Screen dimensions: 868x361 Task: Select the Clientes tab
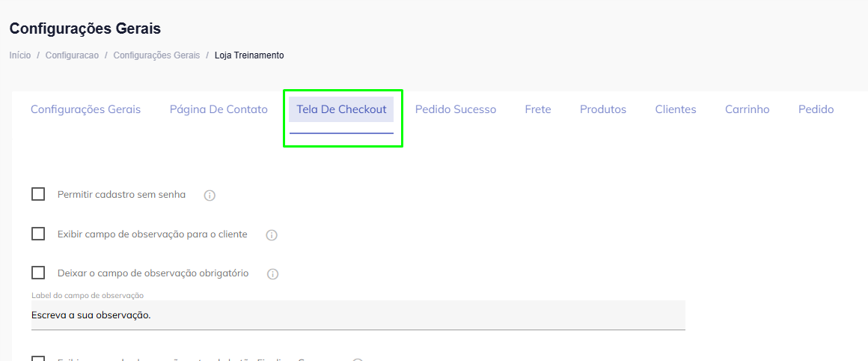point(676,109)
